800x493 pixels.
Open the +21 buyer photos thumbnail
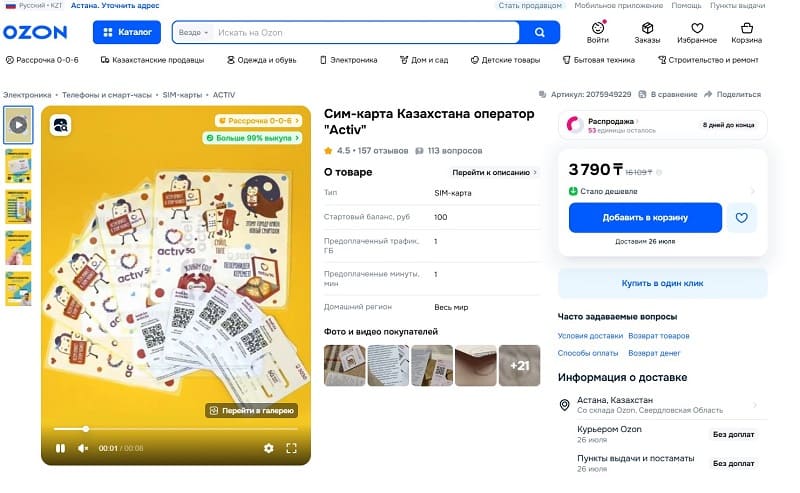coord(519,365)
